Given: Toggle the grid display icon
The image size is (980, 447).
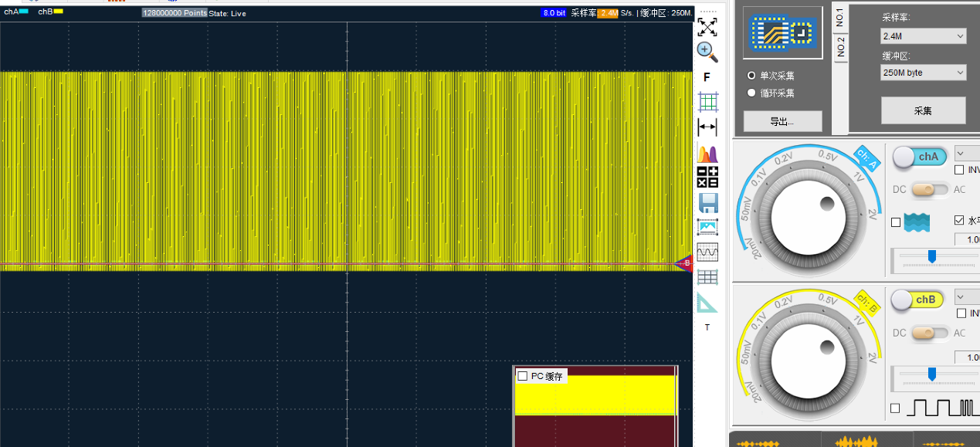Looking at the screenshot, I should coord(708,102).
